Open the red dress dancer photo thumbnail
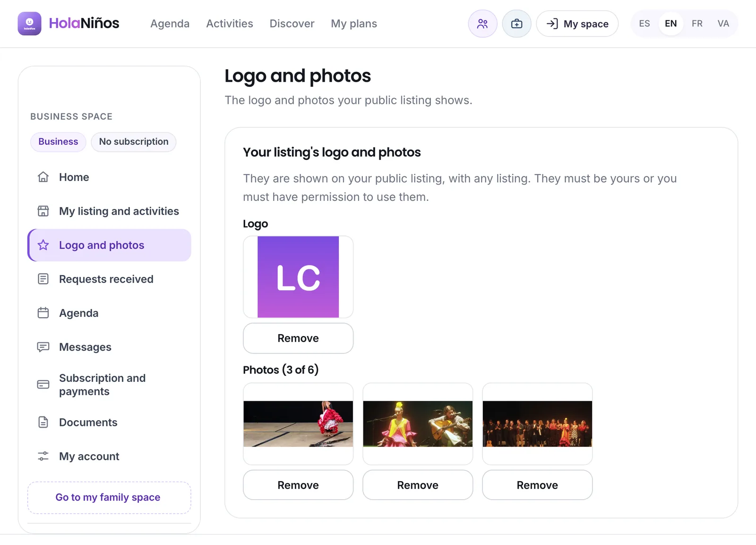756x545 pixels. (x=298, y=424)
